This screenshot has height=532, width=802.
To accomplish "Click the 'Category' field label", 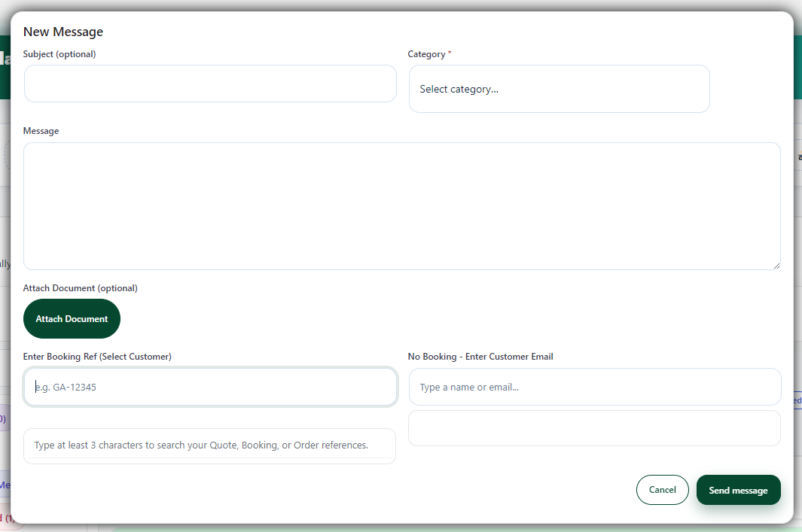I will pyautogui.click(x=426, y=54).
